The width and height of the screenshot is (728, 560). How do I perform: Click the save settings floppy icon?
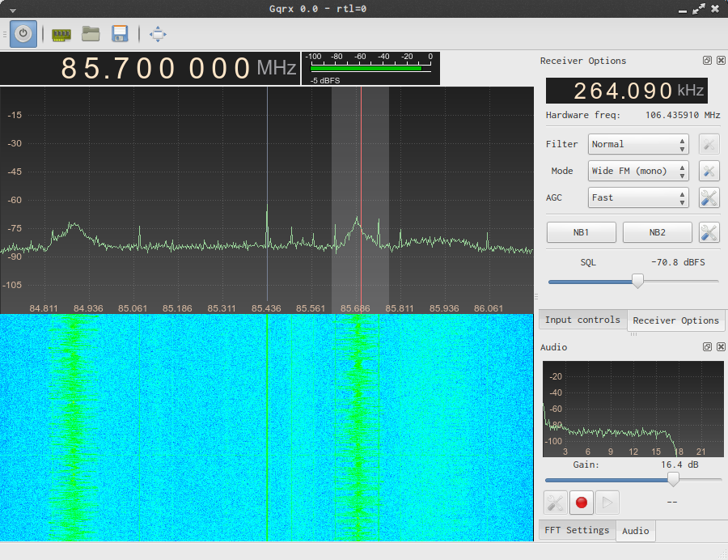pyautogui.click(x=120, y=34)
